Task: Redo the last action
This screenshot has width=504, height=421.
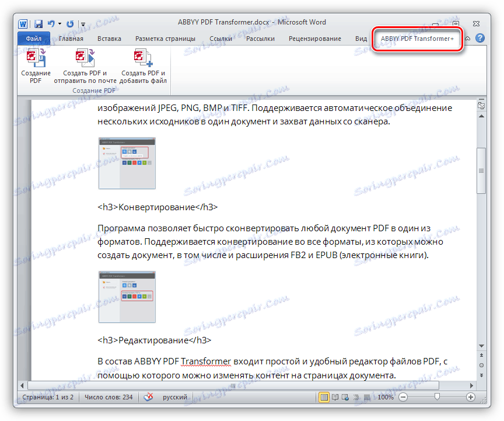Action: click(x=70, y=24)
